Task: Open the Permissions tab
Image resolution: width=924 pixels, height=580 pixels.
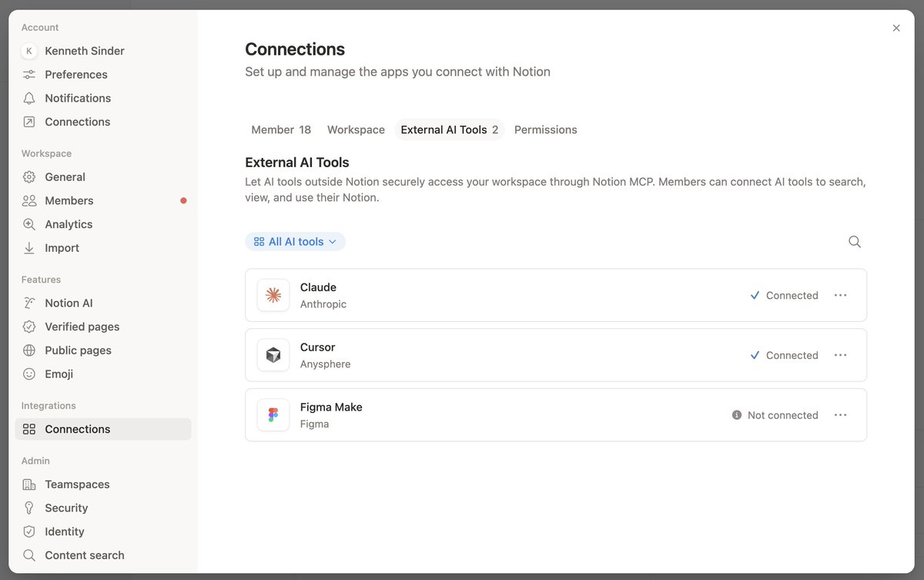Action: click(x=546, y=130)
